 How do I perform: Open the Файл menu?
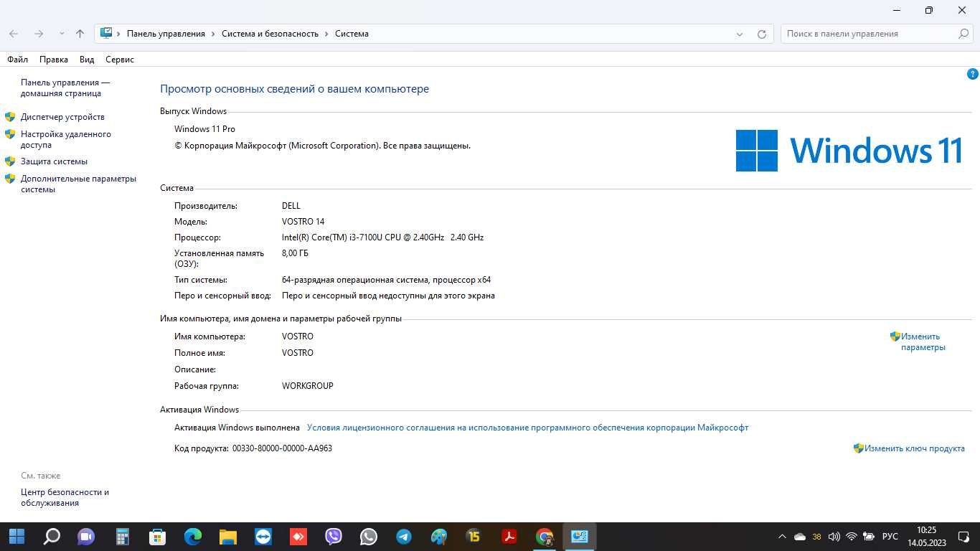coord(17,60)
